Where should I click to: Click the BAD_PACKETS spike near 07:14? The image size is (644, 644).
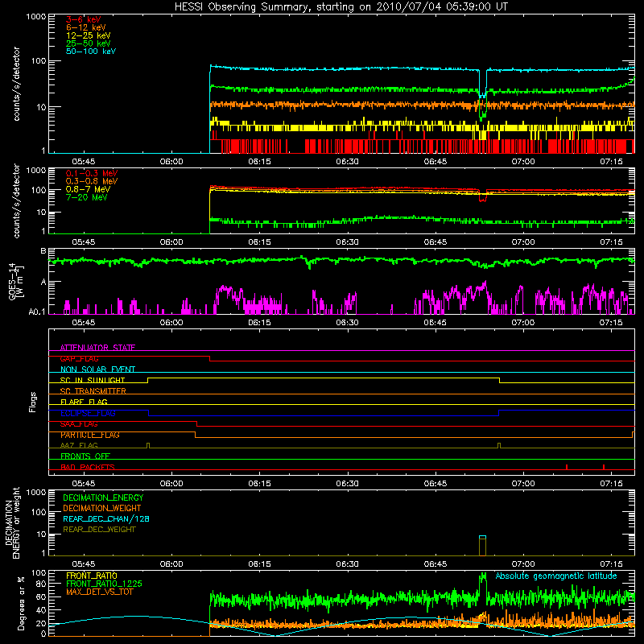tap(604, 467)
